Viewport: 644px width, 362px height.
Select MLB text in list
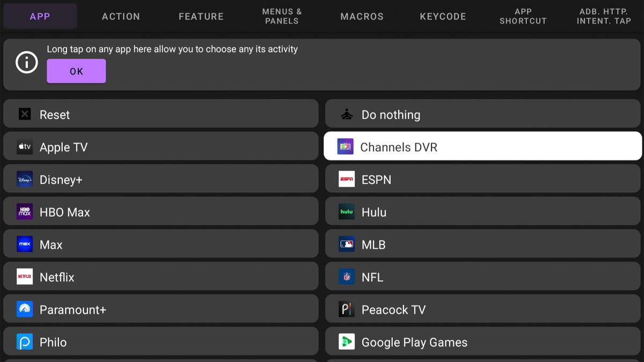[x=374, y=245]
